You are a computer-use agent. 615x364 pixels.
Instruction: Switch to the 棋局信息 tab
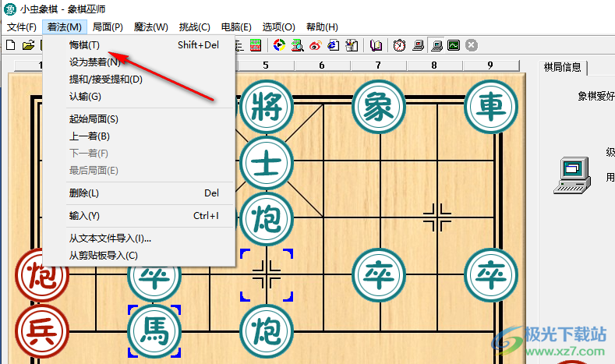coord(563,68)
